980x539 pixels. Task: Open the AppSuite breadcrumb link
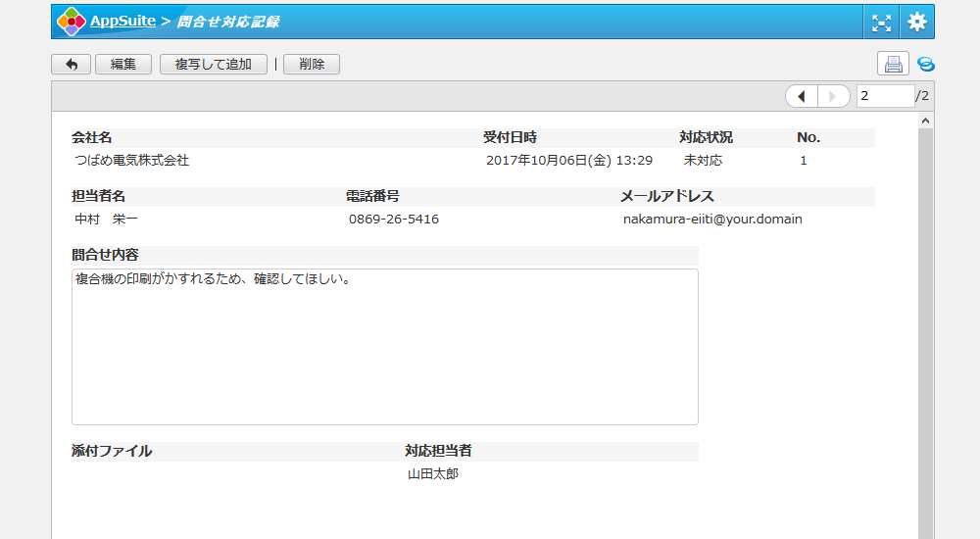coord(122,21)
